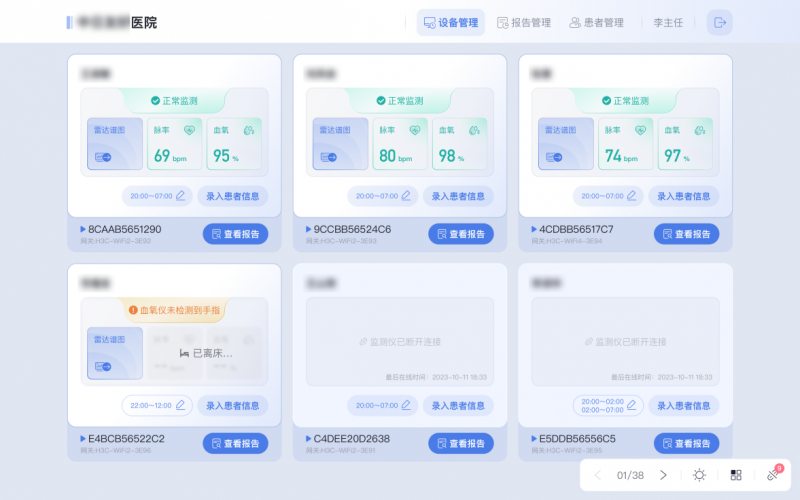The height and width of the screenshot is (500, 800).
Task: View report for device 4CDBB56517C7
Action: [x=686, y=234]
